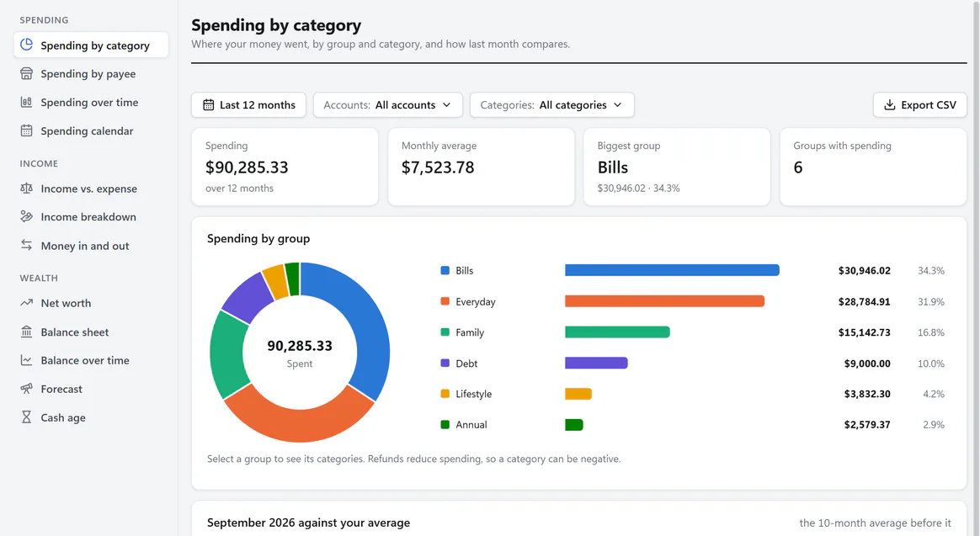Click the page vertical scrollbar

(x=976, y=268)
